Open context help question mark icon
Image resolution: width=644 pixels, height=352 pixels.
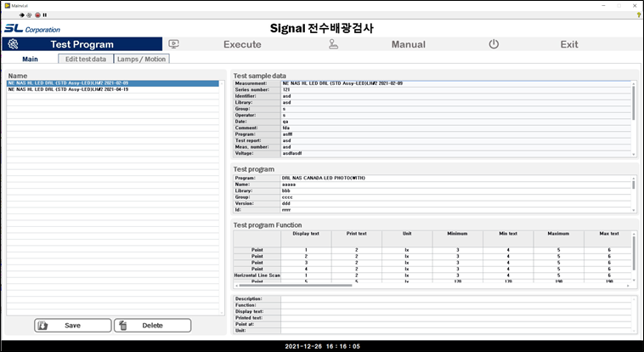pos(638,14)
